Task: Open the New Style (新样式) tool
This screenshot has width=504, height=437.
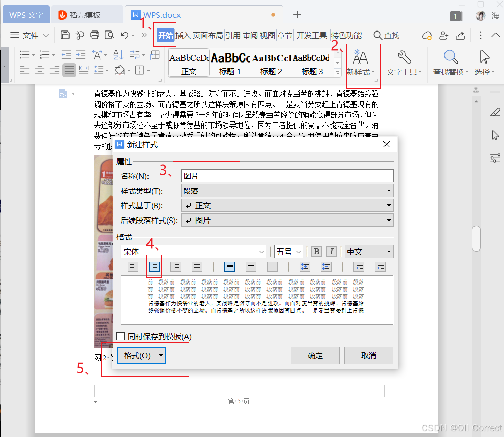Action: (x=361, y=63)
